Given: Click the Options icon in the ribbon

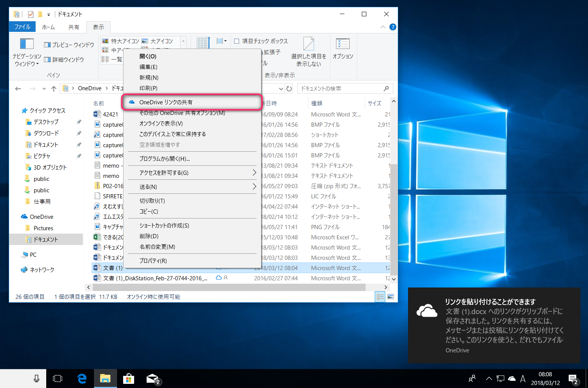Looking at the screenshot, I should coord(342,48).
